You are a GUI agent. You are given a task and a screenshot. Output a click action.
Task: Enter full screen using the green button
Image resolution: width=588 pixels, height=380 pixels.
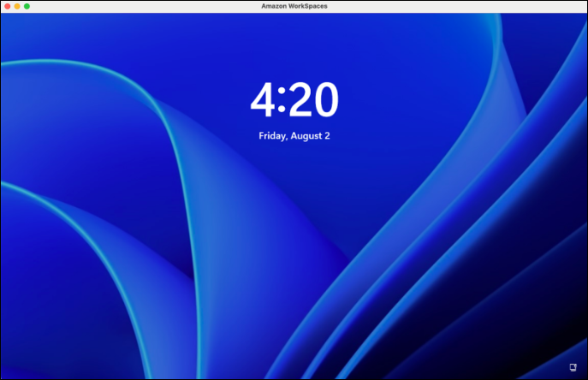coord(27,6)
